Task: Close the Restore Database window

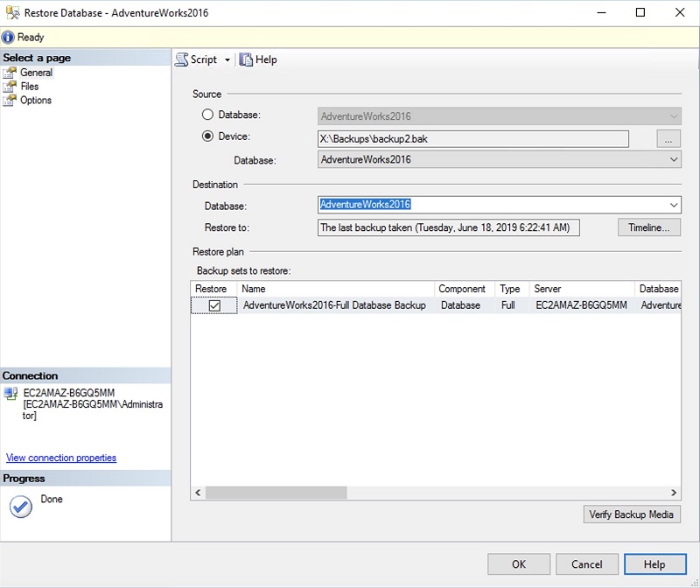Action: pyautogui.click(x=680, y=12)
